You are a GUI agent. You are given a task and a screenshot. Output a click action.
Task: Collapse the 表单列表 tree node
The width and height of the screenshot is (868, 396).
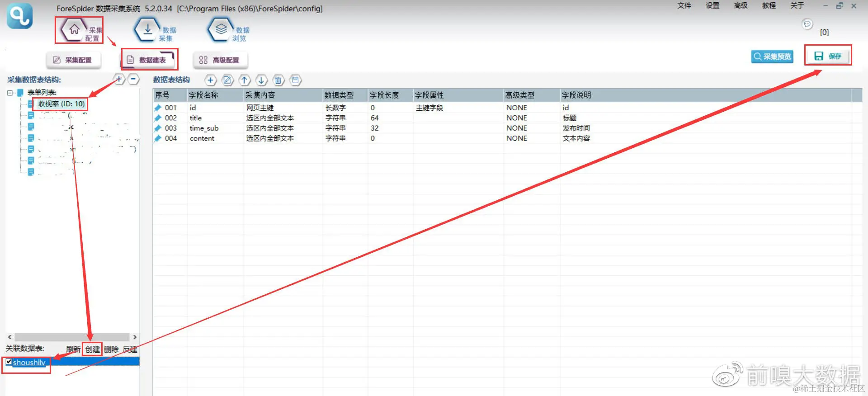coord(9,93)
